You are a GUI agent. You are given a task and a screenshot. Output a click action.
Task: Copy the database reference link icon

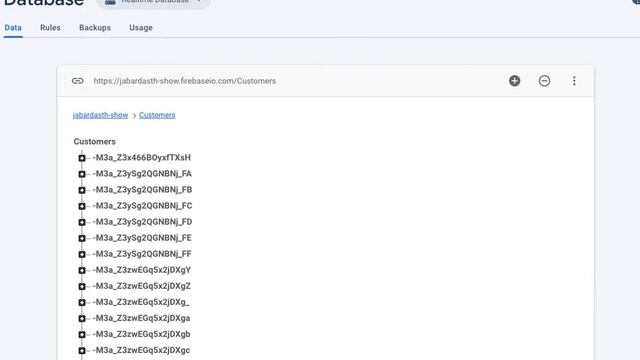[78, 81]
